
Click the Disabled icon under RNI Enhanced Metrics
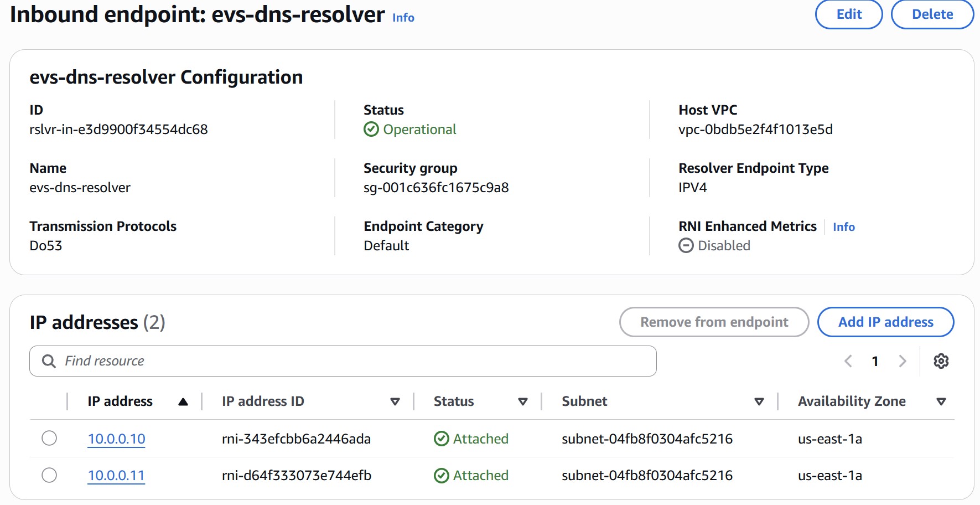coord(686,245)
